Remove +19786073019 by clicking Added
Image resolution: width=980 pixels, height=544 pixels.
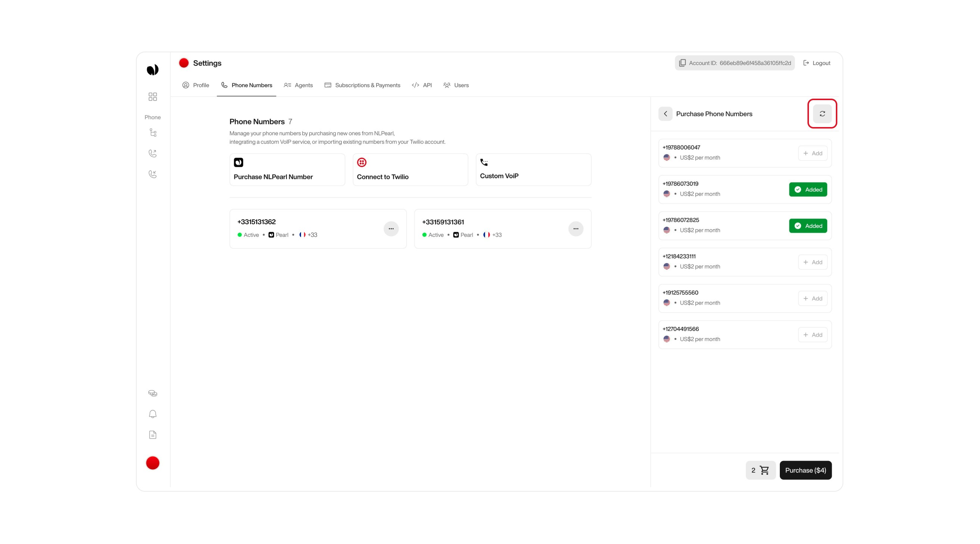(x=808, y=189)
